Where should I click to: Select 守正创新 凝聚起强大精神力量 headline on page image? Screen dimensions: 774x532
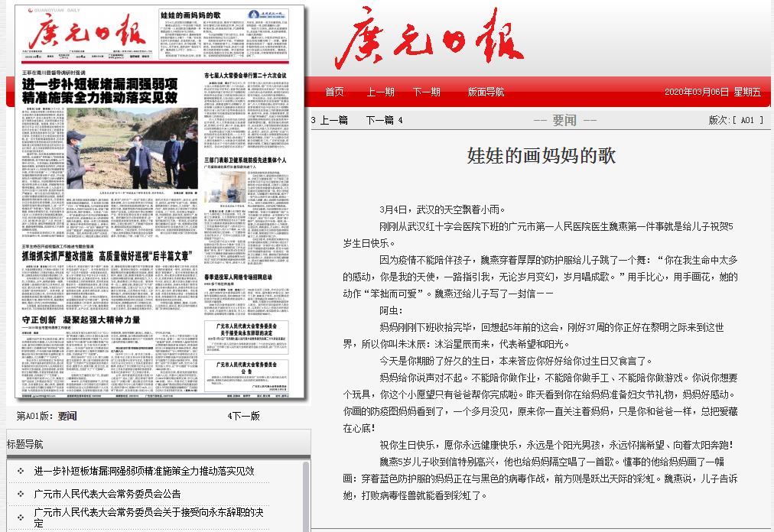pyautogui.click(x=82, y=320)
